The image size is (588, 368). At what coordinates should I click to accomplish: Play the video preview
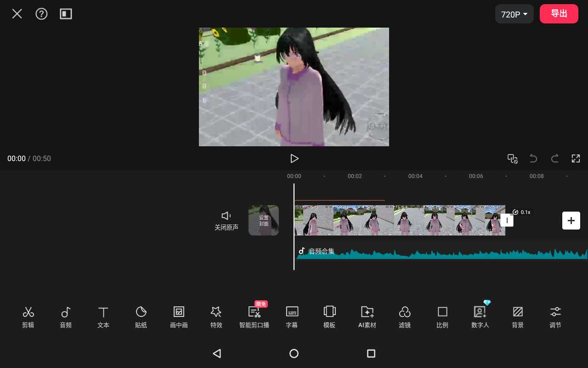click(x=294, y=159)
